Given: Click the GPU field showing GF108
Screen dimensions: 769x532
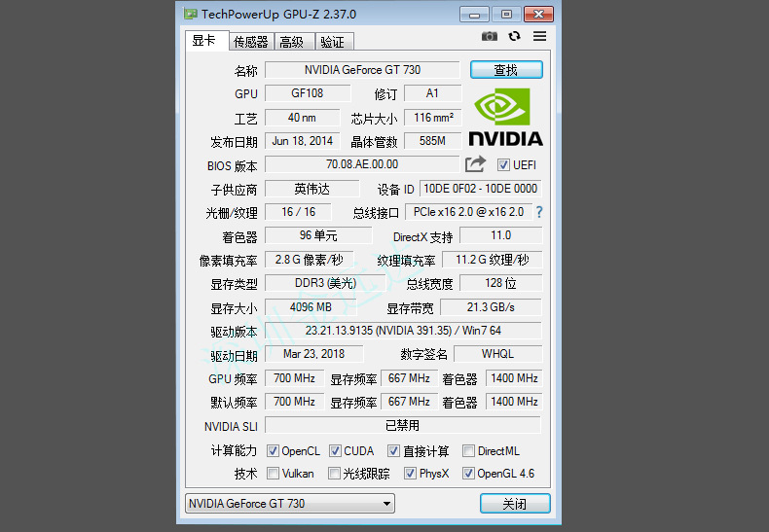Looking at the screenshot, I should pyautogui.click(x=308, y=93).
